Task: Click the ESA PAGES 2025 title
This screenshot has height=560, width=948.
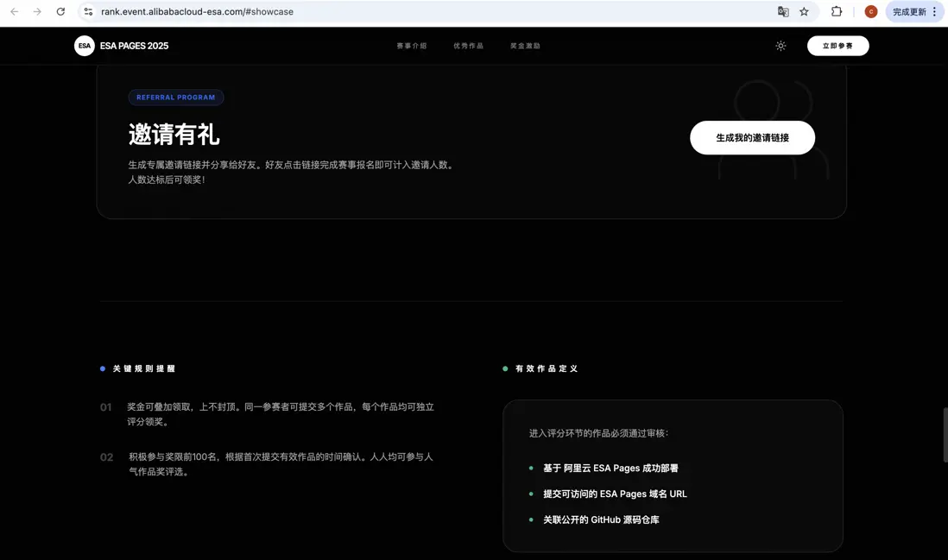Action: (134, 46)
